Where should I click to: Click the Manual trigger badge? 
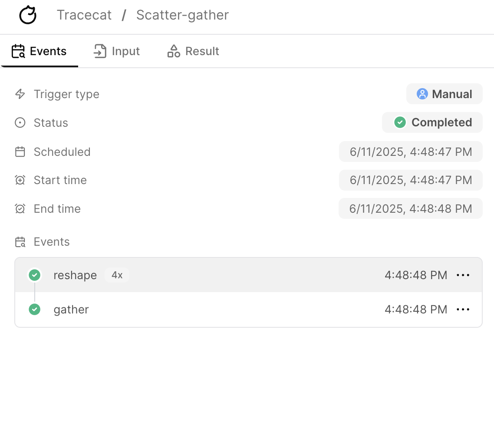[x=444, y=94]
